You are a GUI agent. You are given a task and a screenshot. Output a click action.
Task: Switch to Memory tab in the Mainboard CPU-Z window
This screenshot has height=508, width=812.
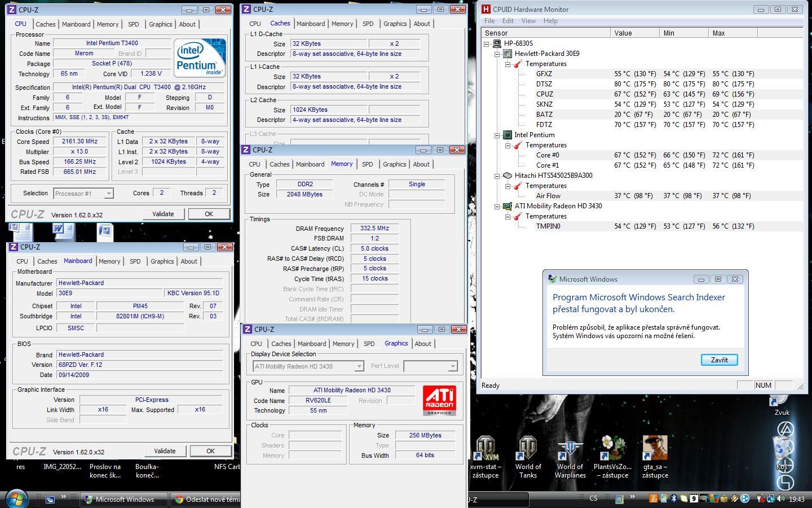pyautogui.click(x=109, y=261)
